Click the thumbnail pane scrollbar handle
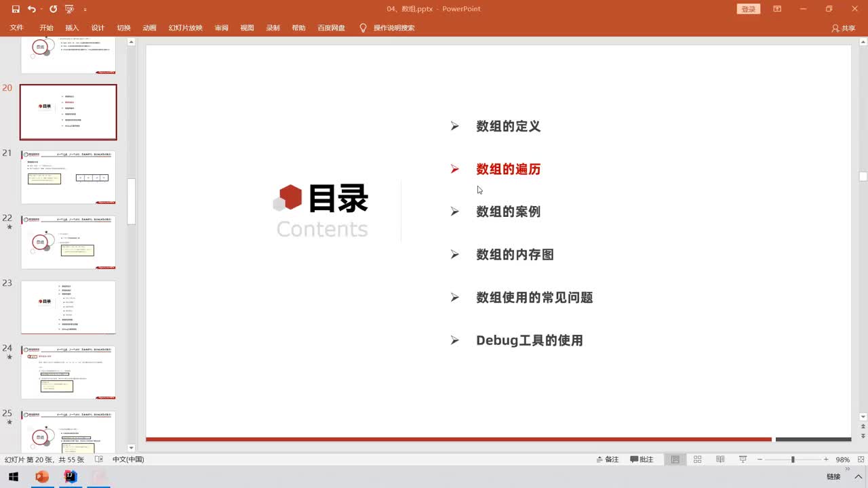The image size is (868, 488). (132, 201)
